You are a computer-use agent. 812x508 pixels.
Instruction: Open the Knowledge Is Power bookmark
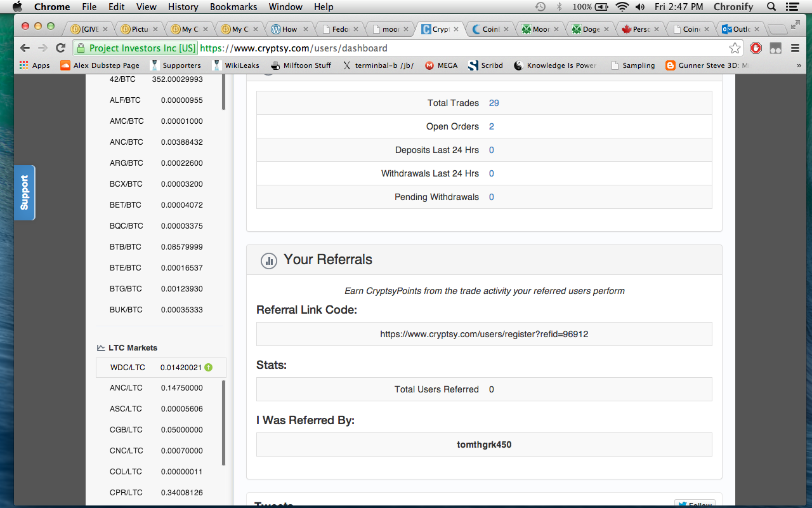click(555, 65)
